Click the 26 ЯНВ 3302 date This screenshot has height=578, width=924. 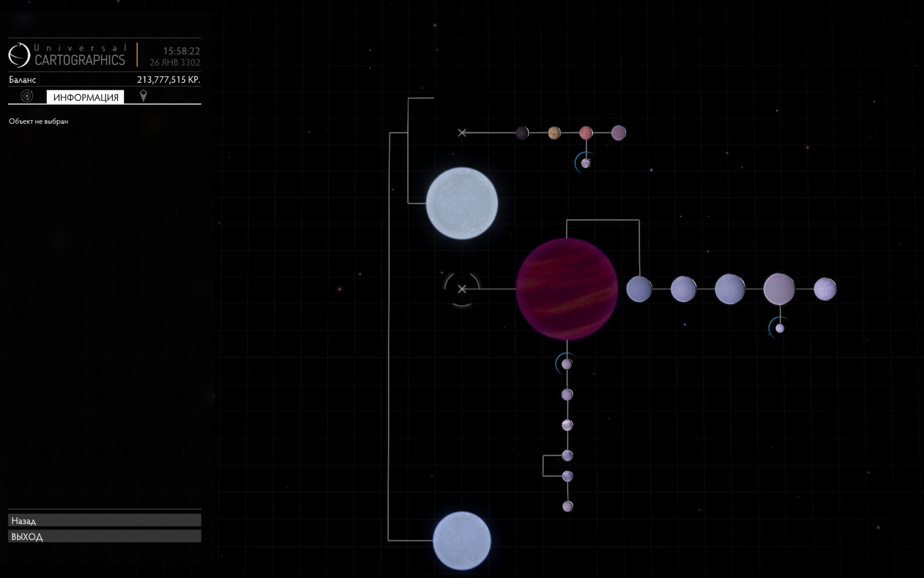coord(175,62)
